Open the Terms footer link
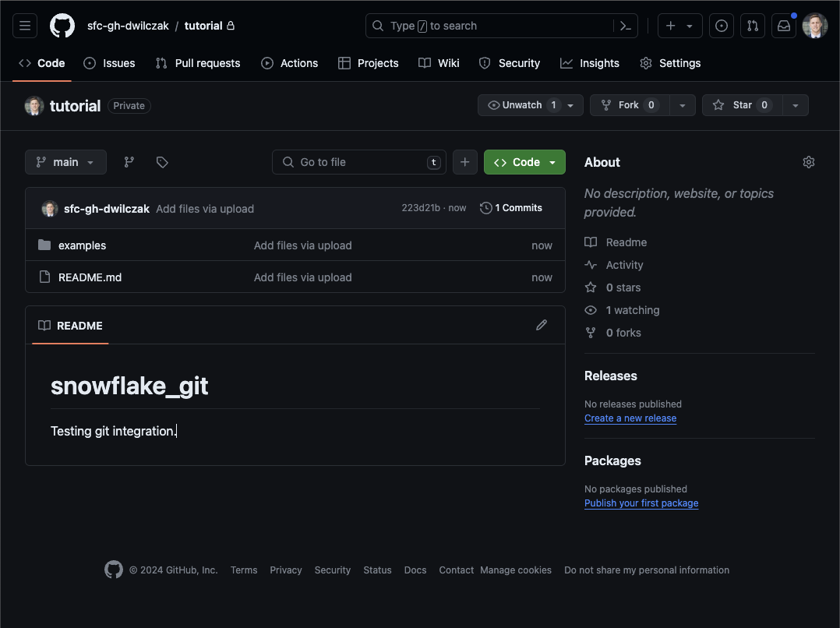Screen dimensions: 840x628 click(244, 570)
